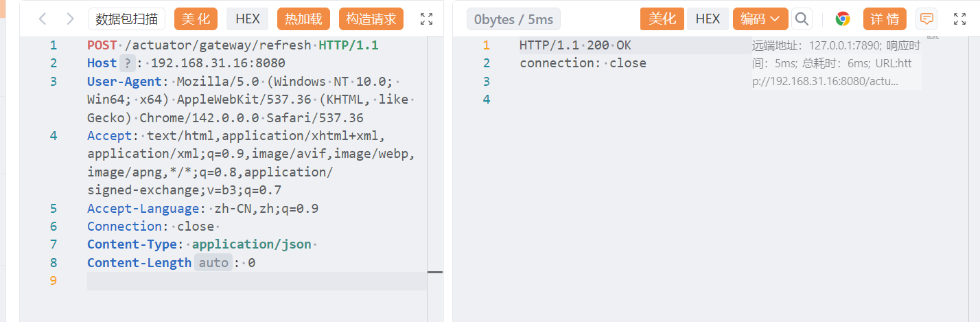Click the HTTP/1.1 200 OK status line
Viewport: 980px width, 322px height.
click(x=575, y=45)
